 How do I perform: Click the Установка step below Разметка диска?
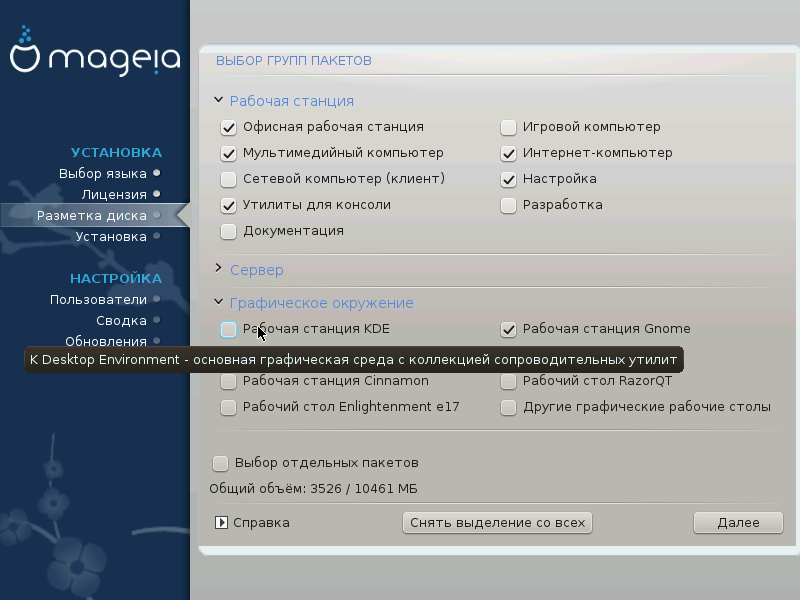[x=111, y=237]
